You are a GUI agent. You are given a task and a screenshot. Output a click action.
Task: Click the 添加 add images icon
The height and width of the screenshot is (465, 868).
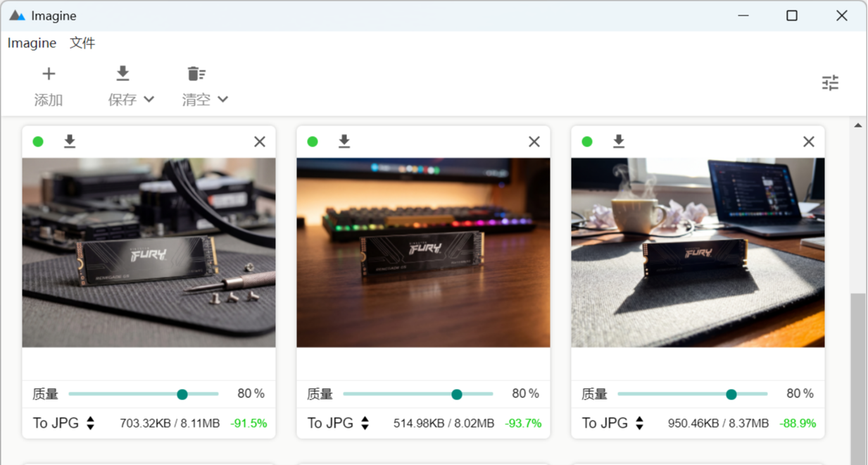(49, 73)
